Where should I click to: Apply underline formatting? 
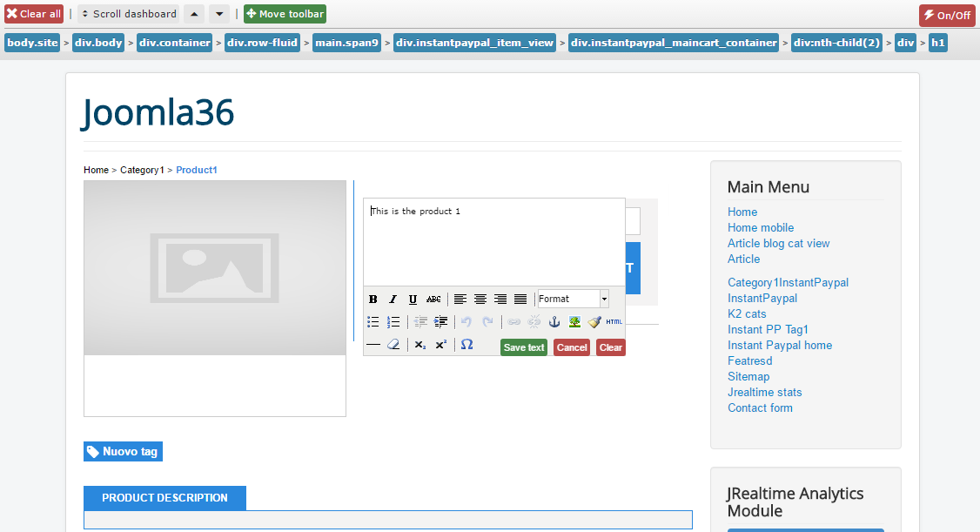tap(413, 300)
